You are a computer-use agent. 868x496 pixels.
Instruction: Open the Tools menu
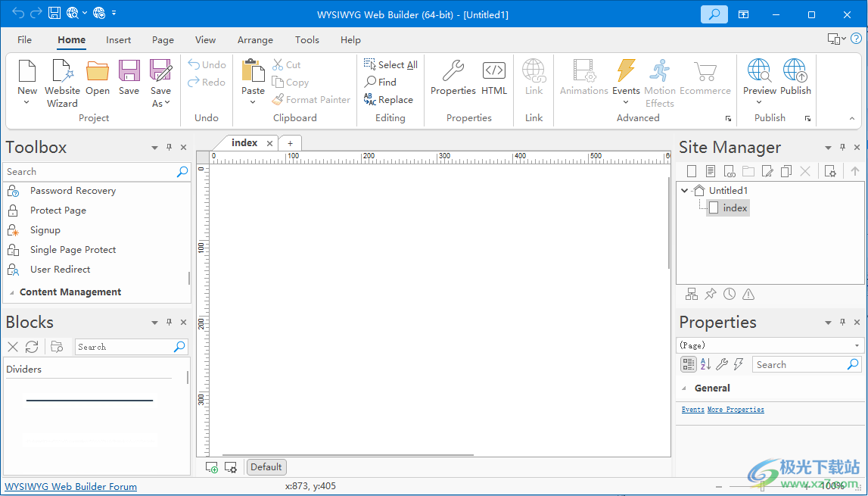(x=306, y=39)
